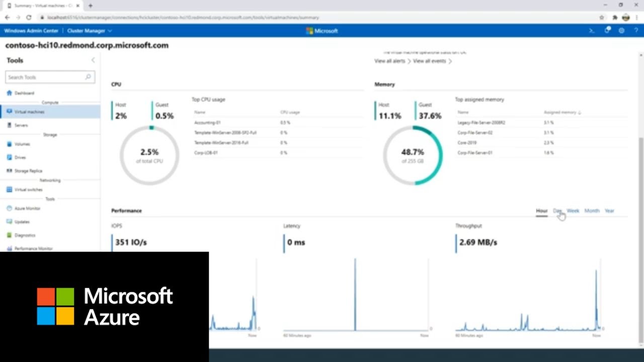Sort by Assigned memory column header

(562, 113)
